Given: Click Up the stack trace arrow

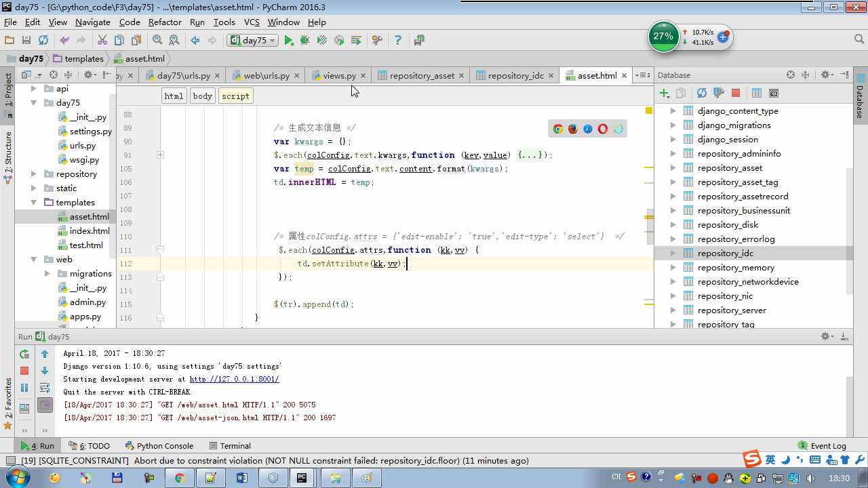Looking at the screenshot, I should click(45, 354).
